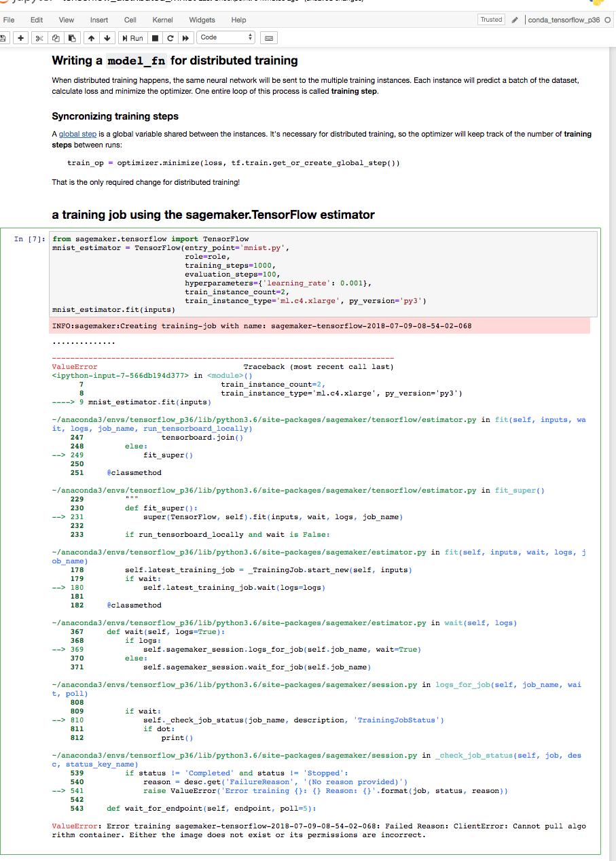Click the '--> 249 fit_super()' traceback line
The height and width of the screenshot is (861, 616).
122,455
